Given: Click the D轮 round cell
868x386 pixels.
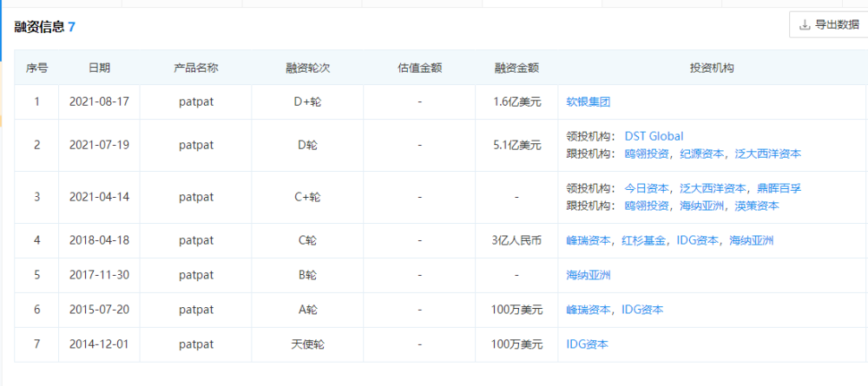Looking at the screenshot, I should tap(308, 145).
